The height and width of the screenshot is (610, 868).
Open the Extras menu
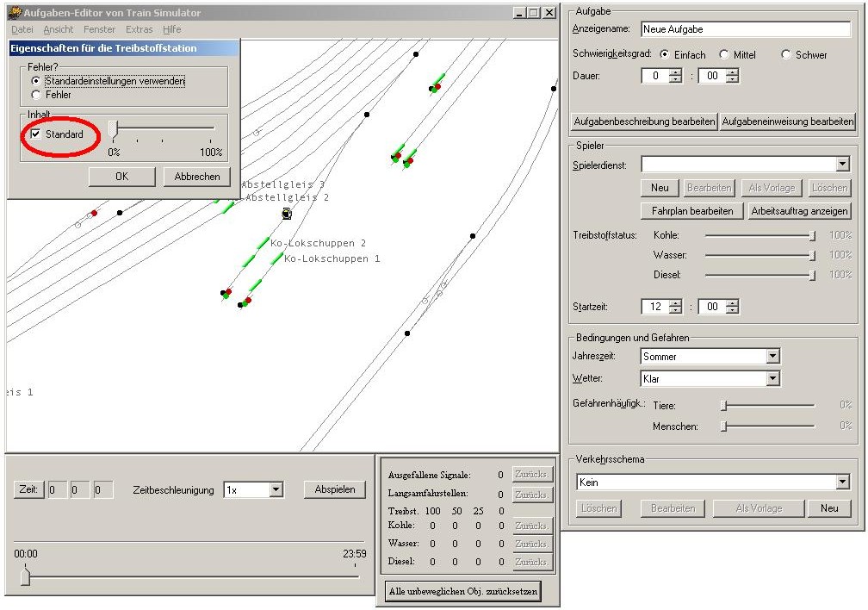pos(139,29)
